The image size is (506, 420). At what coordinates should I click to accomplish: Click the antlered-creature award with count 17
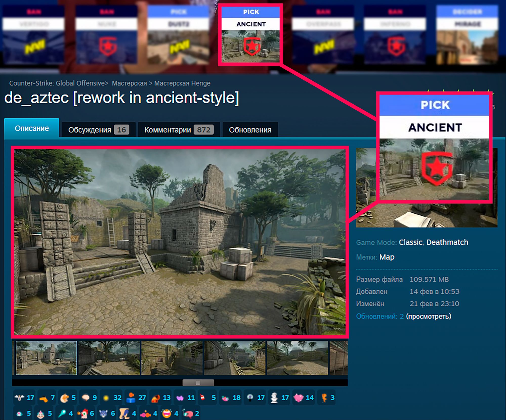(25, 398)
